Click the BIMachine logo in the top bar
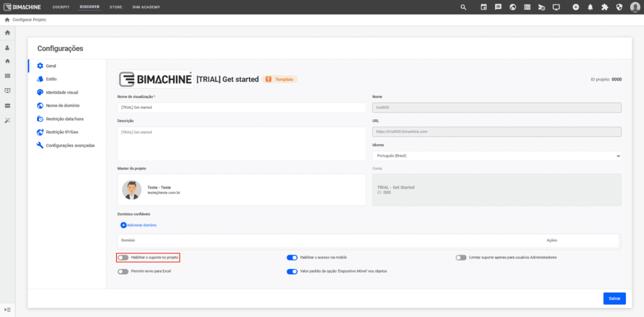Viewport: 644px width, 317px height. [22, 7]
